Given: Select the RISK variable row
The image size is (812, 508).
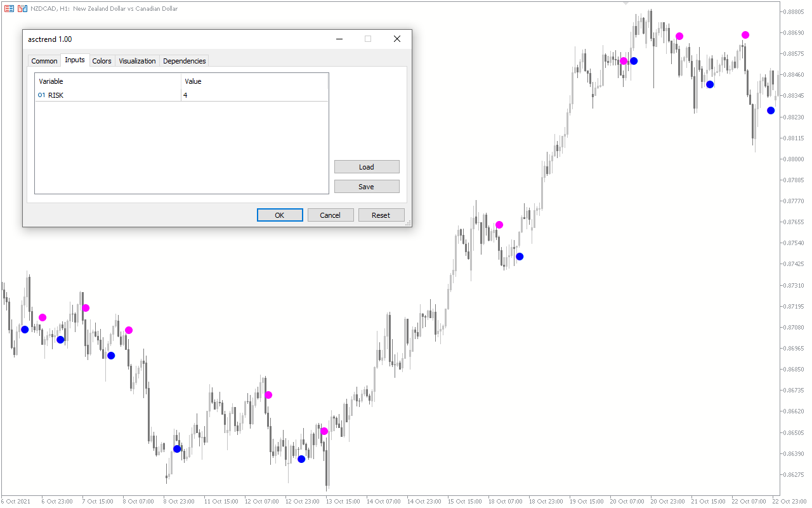Looking at the screenshot, I should pyautogui.click(x=181, y=95).
